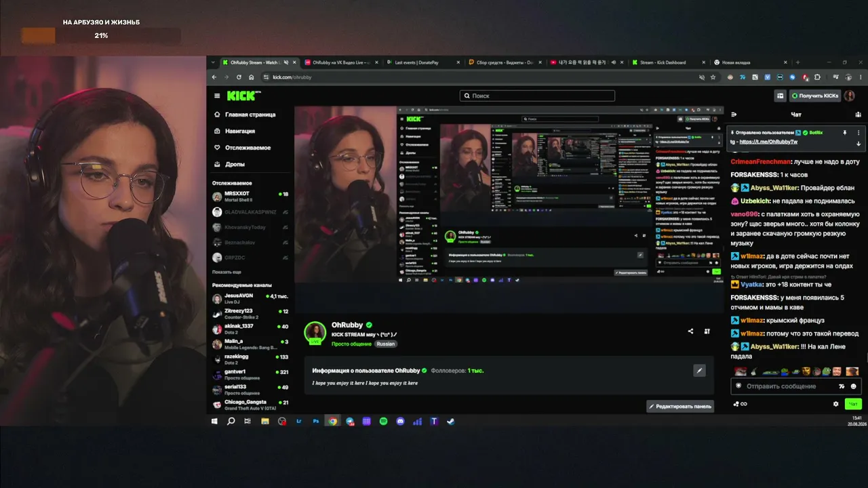The height and width of the screenshot is (488, 868).
Task: Open Discord from the taskbar
Action: pos(400,421)
